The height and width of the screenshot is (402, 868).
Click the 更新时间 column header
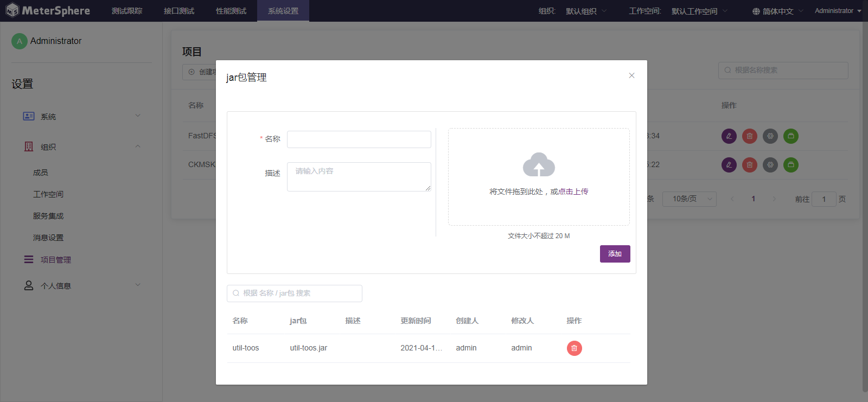coord(416,321)
